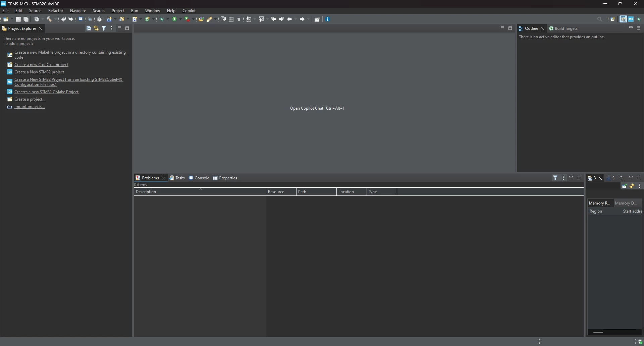Image resolution: width=644 pixels, height=346 pixels.
Task: Click the Create a project... link
Action: (x=30, y=99)
